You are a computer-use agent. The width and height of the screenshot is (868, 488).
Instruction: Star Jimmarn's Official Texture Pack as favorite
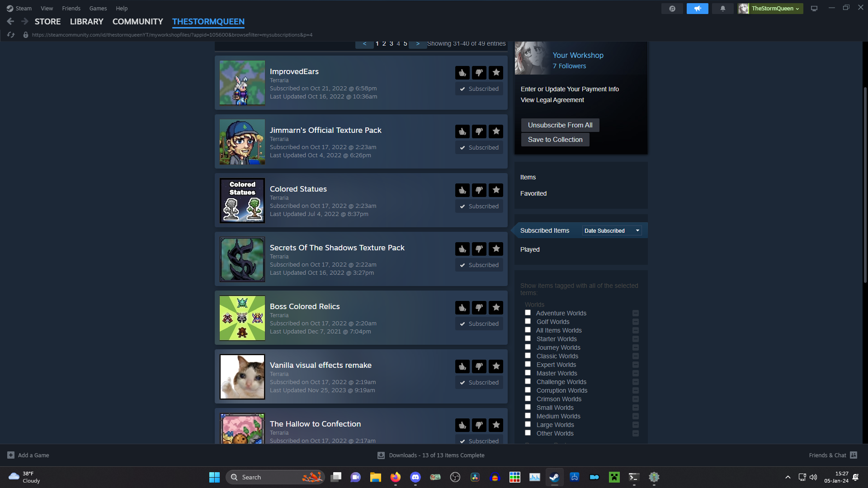click(496, 131)
